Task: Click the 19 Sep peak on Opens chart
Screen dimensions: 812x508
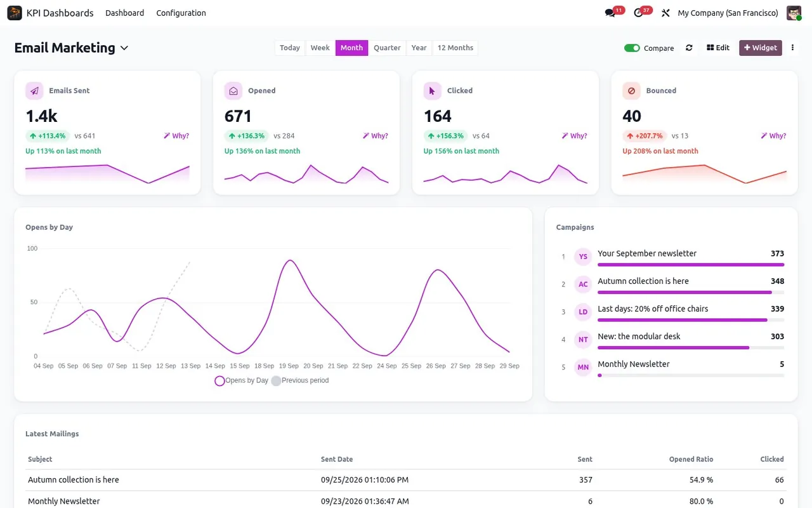Action: click(x=289, y=260)
